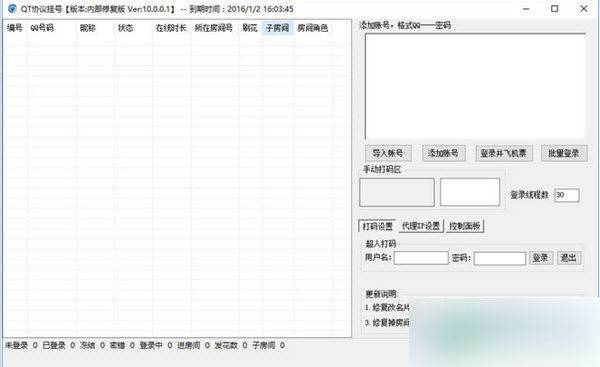Click the 在线时长 column header

tap(171, 28)
